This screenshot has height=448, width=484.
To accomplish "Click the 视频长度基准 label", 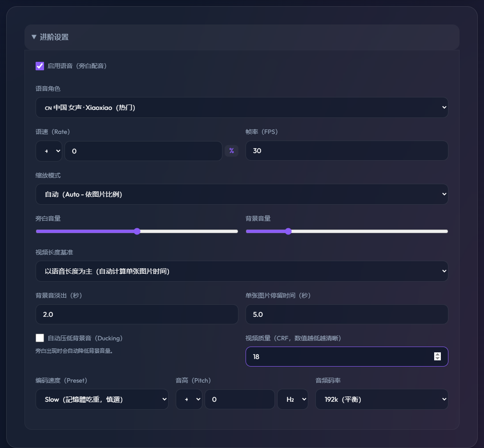I will click(x=54, y=252).
